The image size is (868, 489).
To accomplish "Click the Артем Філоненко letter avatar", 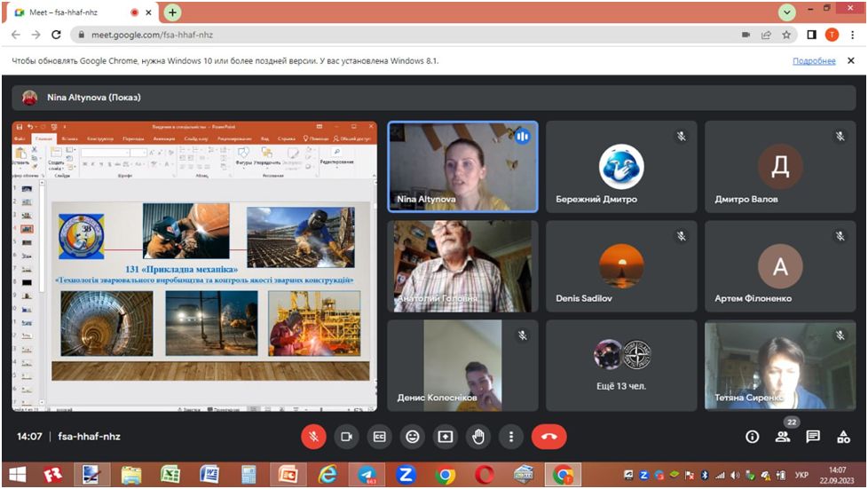I will tap(780, 266).
